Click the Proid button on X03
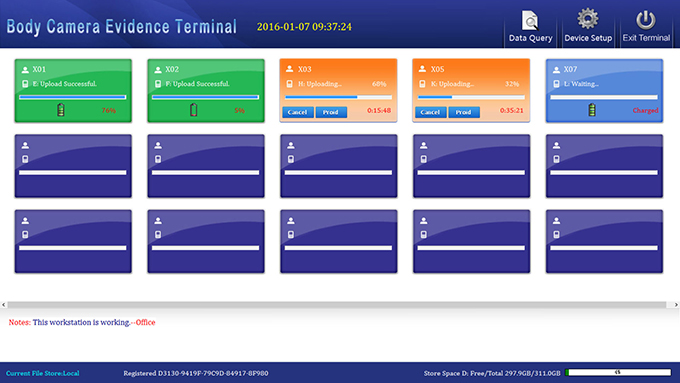 click(331, 112)
